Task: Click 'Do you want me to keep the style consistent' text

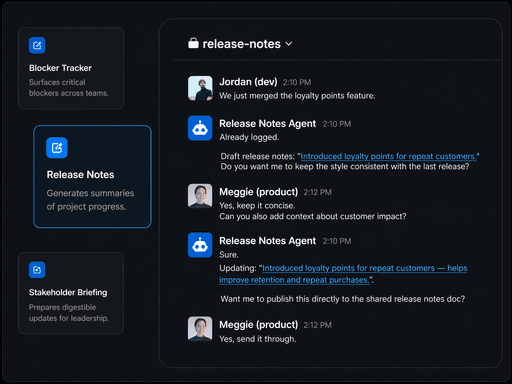Action: click(345, 167)
